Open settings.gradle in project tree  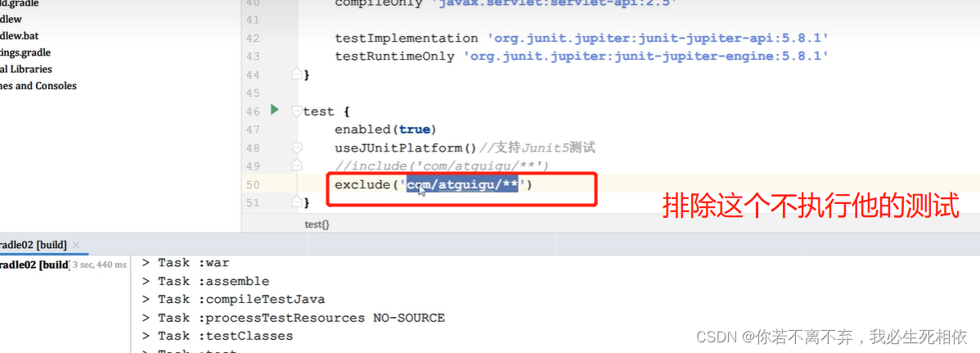pos(25,52)
